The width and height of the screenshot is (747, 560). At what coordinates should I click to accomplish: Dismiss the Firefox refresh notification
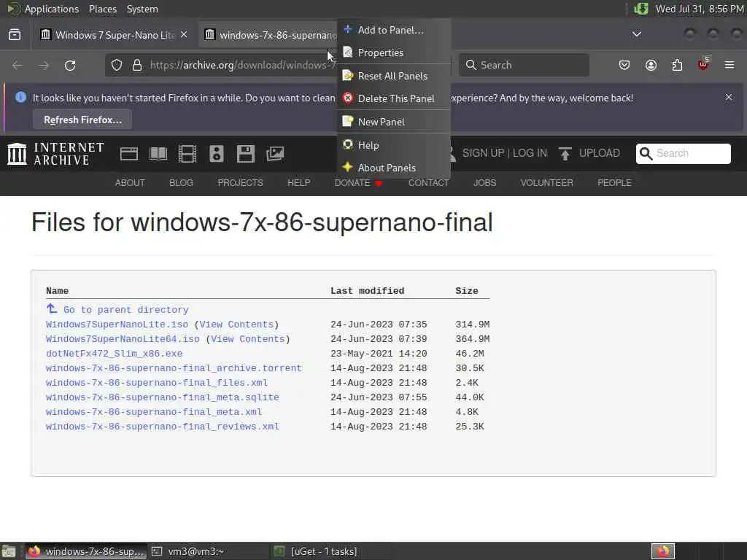click(x=729, y=97)
